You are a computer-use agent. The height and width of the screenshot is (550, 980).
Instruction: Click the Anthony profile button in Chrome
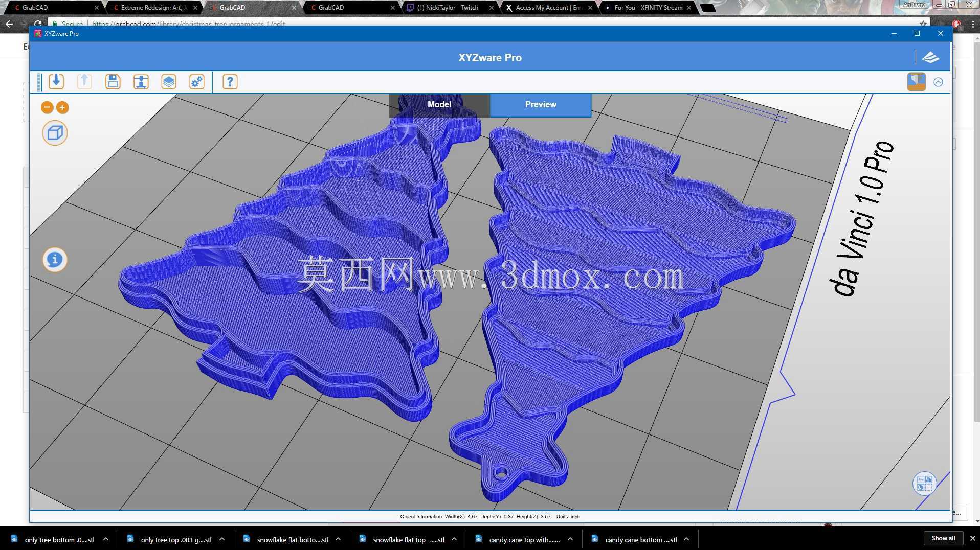[915, 5]
